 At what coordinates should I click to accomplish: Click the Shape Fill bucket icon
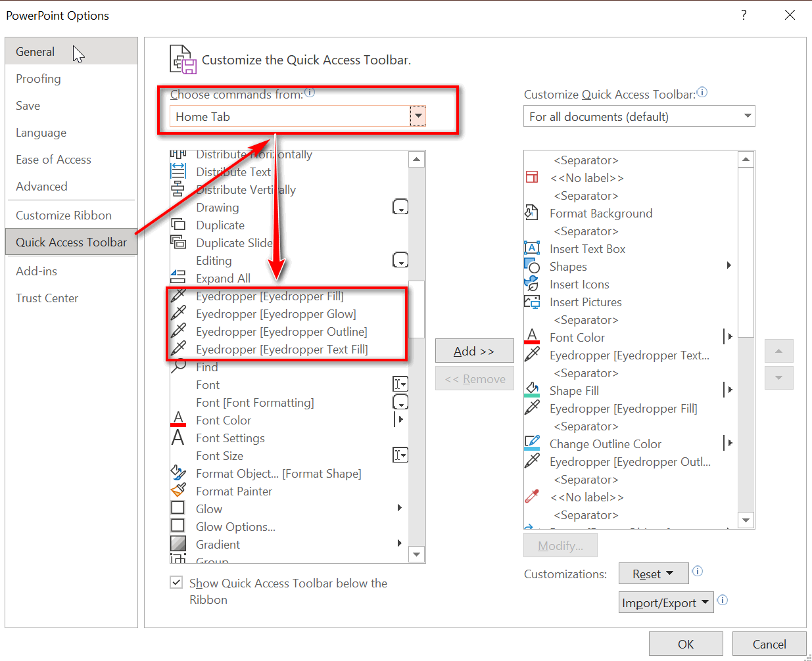click(x=532, y=390)
